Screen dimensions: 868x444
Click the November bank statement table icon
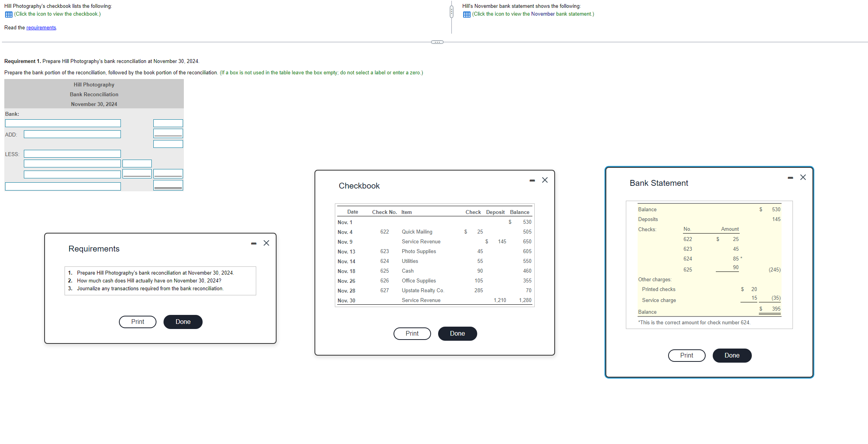point(466,14)
